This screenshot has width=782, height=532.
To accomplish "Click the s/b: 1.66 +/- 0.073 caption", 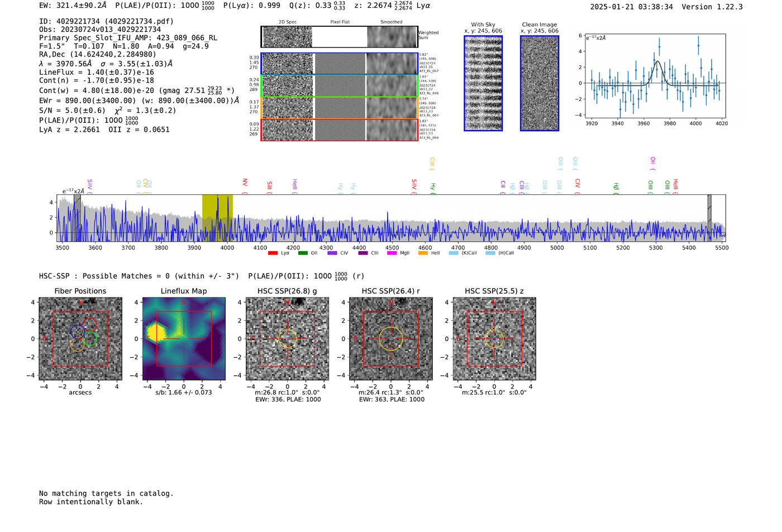I will point(184,392).
